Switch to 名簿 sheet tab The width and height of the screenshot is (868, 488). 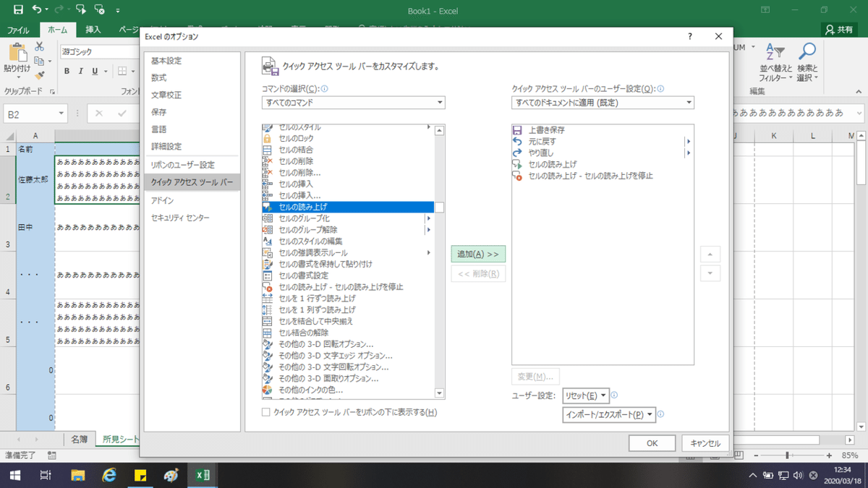(79, 440)
